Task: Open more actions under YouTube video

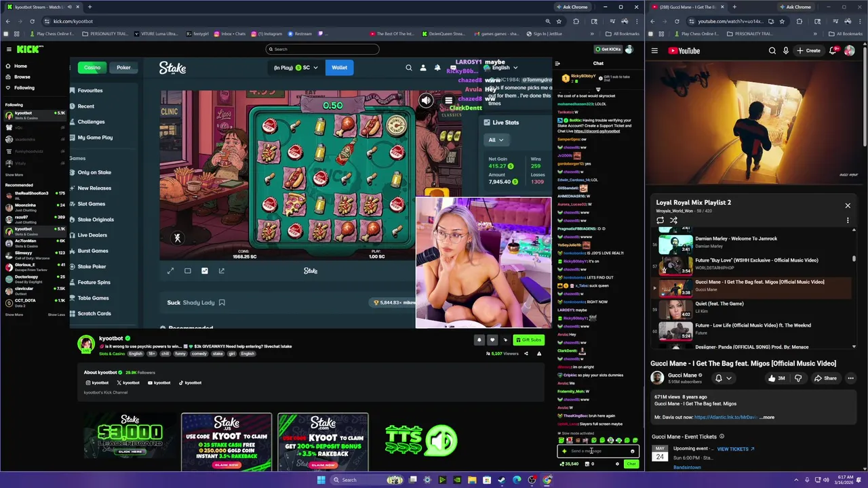Action: pyautogui.click(x=850, y=378)
